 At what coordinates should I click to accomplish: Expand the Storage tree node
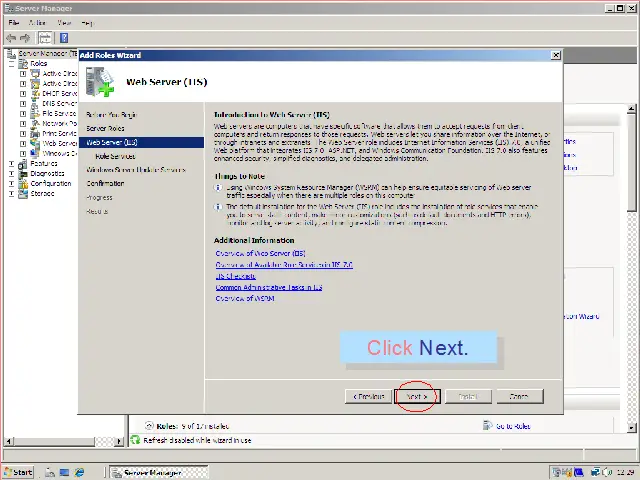click(11, 193)
